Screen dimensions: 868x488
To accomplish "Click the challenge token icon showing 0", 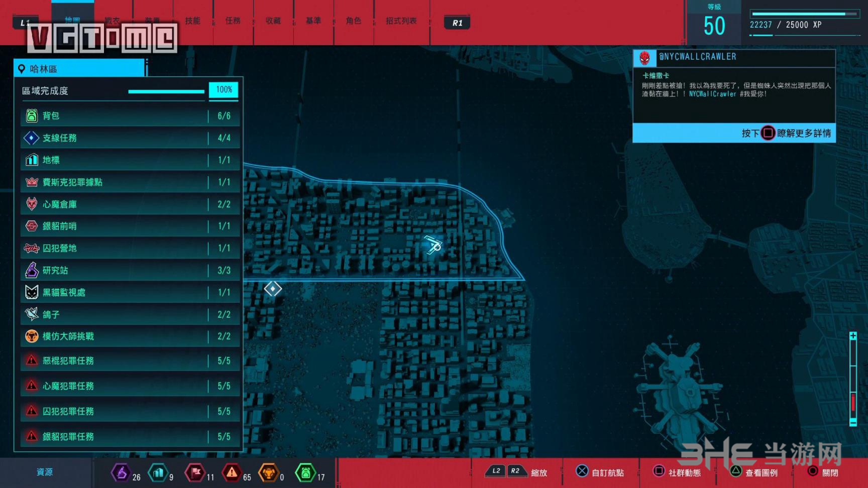I will click(269, 472).
